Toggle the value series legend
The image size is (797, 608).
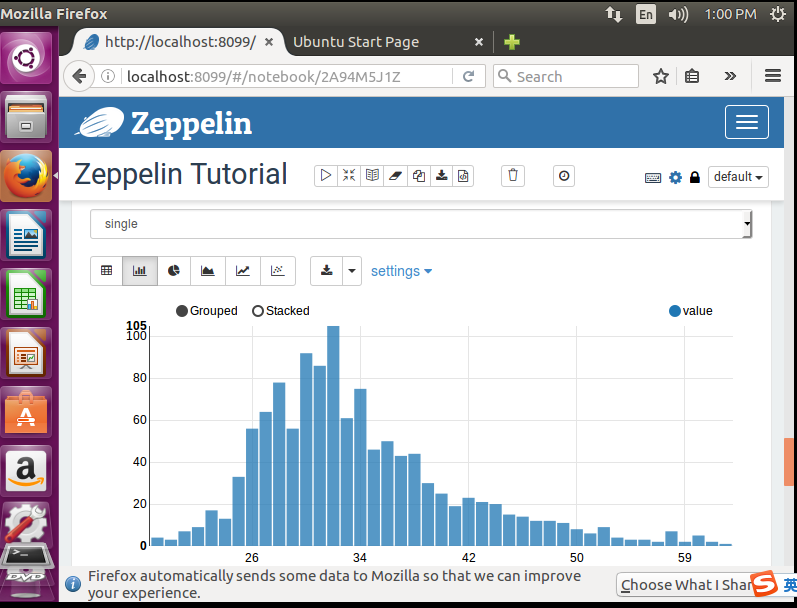coord(691,311)
